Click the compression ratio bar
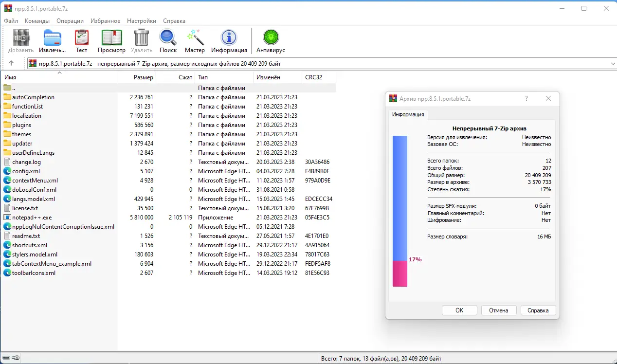 pos(400,211)
